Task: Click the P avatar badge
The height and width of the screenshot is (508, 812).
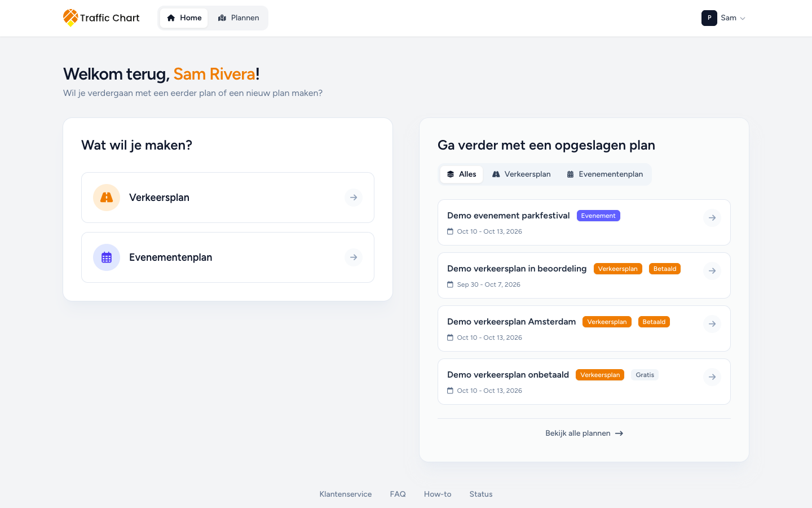Action: click(709, 18)
